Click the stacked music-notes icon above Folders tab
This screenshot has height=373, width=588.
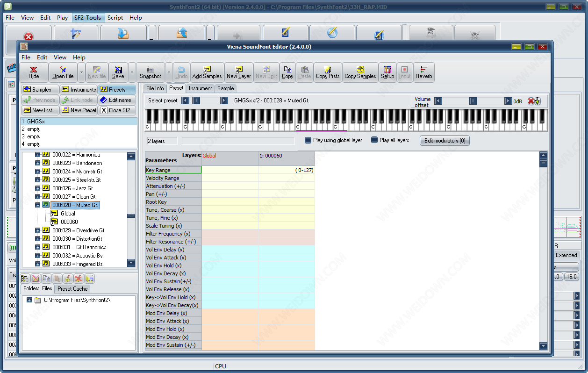point(89,279)
